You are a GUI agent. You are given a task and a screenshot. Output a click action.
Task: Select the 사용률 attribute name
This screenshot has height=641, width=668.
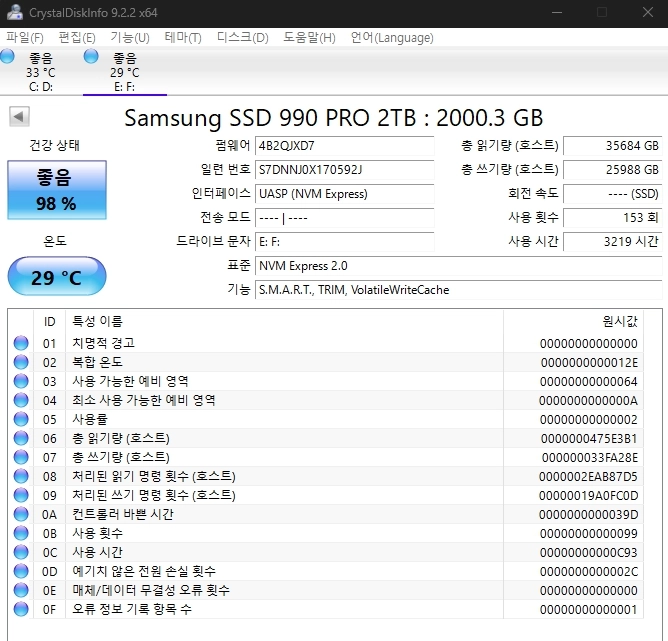[x=90, y=419]
